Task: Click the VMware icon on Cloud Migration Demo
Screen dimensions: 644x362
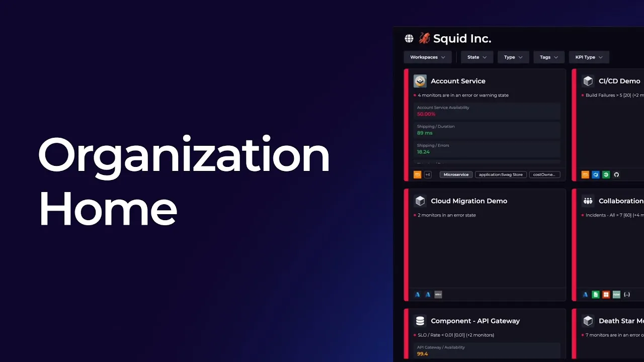Action: 438,295
